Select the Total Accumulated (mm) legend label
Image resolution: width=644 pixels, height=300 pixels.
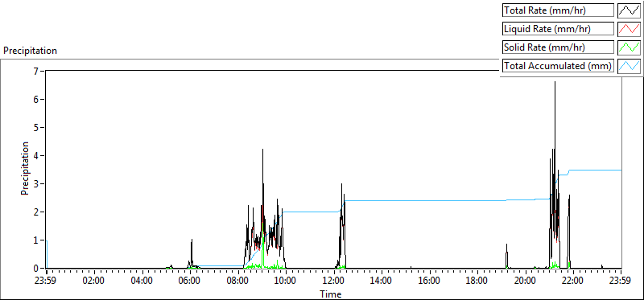tap(558, 66)
